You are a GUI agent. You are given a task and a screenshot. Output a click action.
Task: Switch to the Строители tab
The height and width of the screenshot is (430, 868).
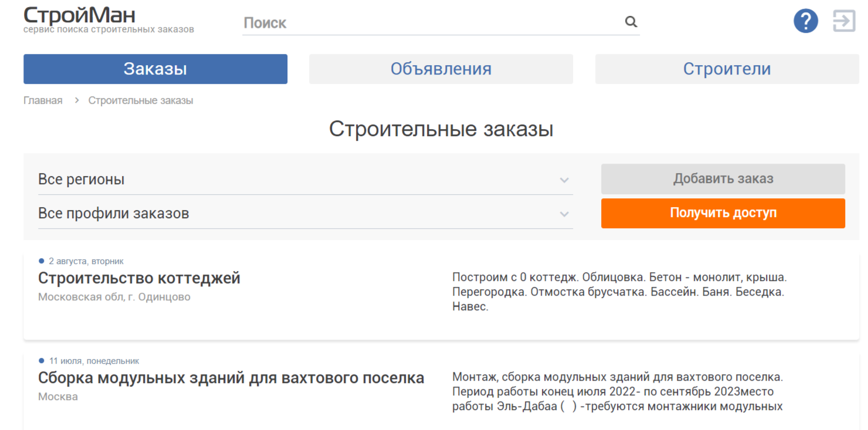click(x=727, y=69)
